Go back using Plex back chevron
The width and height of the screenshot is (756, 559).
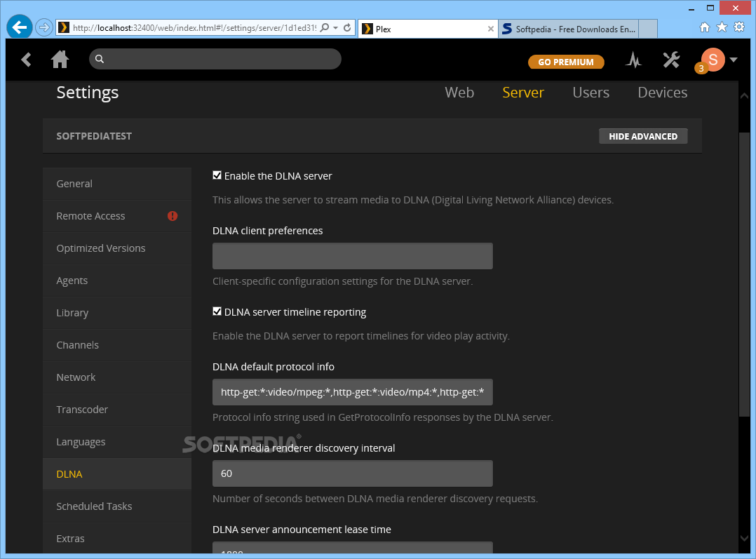pyautogui.click(x=26, y=60)
